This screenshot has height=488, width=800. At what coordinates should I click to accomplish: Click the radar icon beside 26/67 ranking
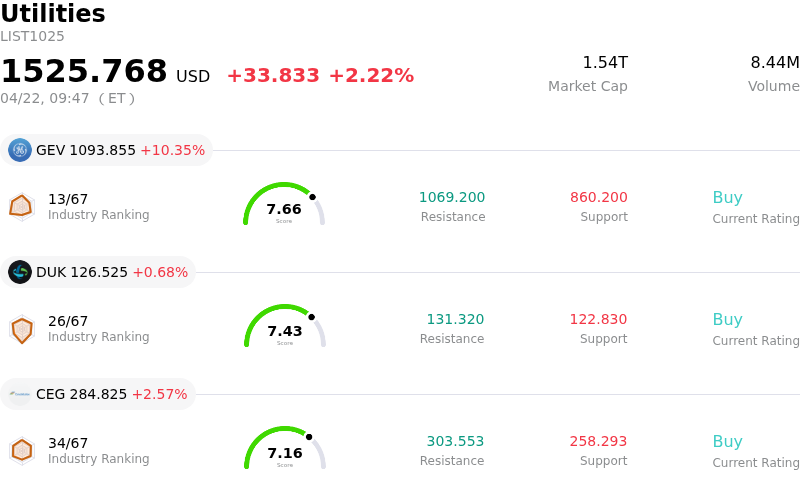21,328
